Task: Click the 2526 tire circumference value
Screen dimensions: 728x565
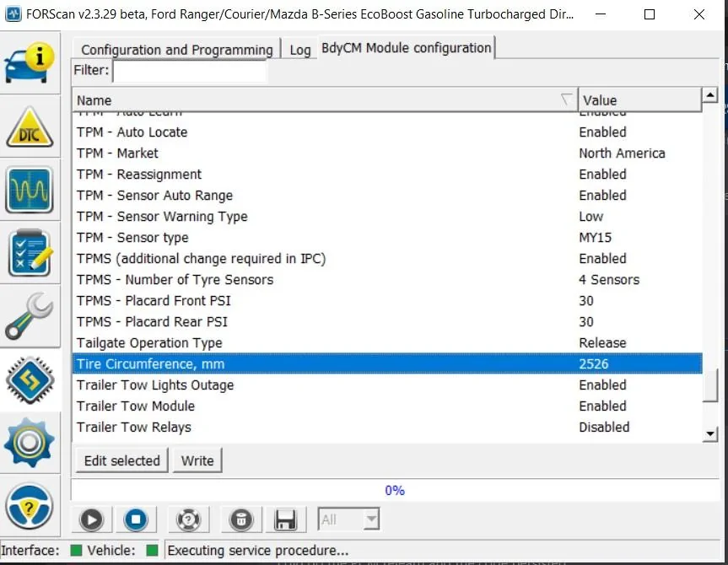Action: click(x=593, y=363)
